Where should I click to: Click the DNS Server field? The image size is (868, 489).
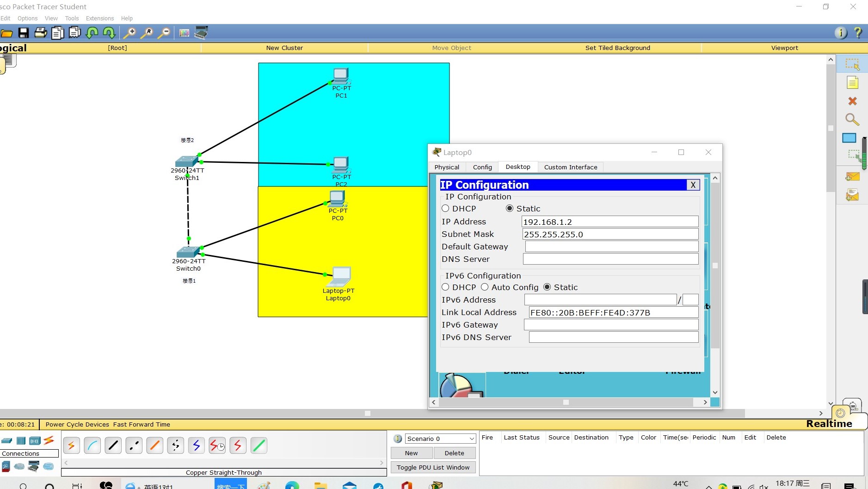click(610, 259)
